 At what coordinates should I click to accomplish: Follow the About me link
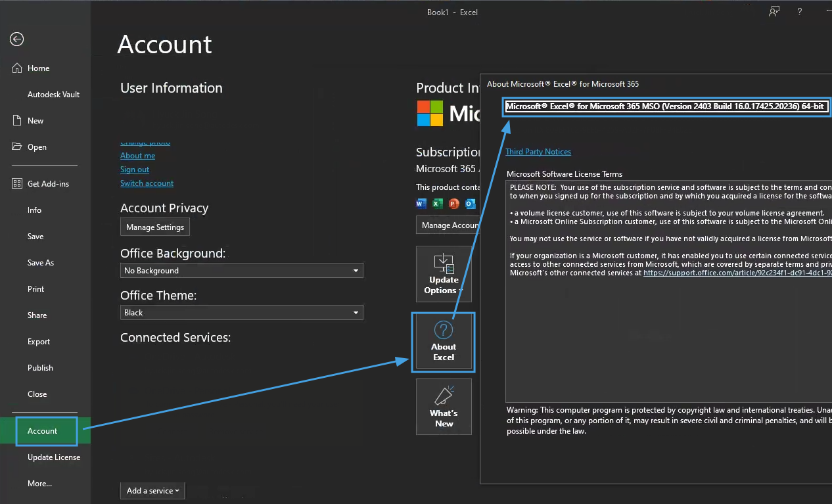(x=137, y=156)
